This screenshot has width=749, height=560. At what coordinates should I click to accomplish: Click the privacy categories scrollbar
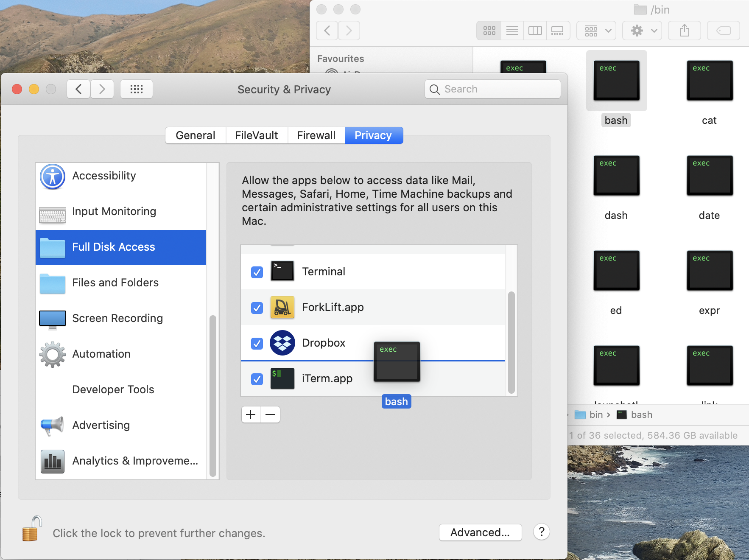pos(213,396)
